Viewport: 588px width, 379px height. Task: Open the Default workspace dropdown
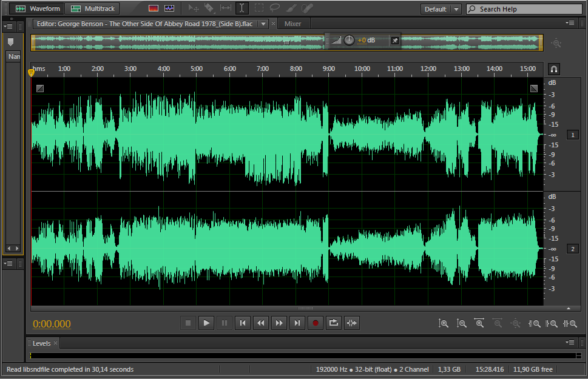coord(441,9)
